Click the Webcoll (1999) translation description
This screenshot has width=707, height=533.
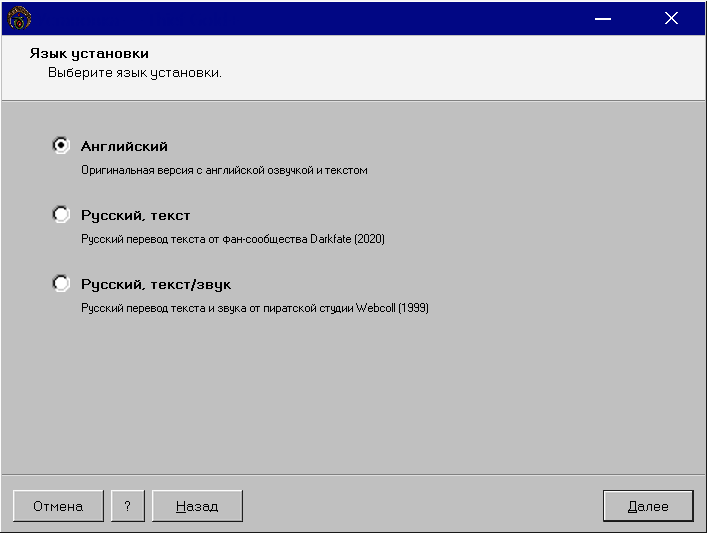(x=255, y=308)
